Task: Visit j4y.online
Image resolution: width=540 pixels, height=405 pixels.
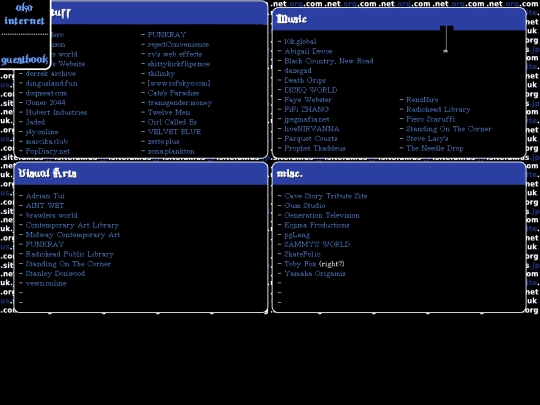Action: (42, 132)
